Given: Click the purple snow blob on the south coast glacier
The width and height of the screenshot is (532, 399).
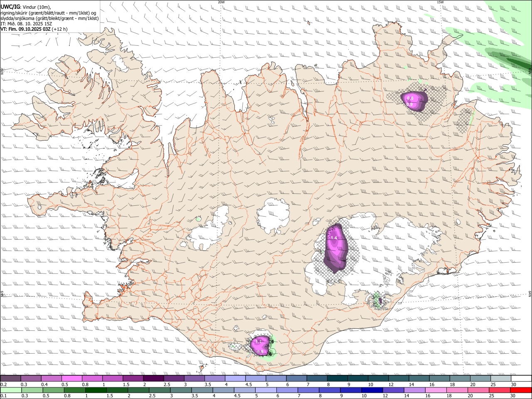Looking at the screenshot, I should click(x=259, y=345).
